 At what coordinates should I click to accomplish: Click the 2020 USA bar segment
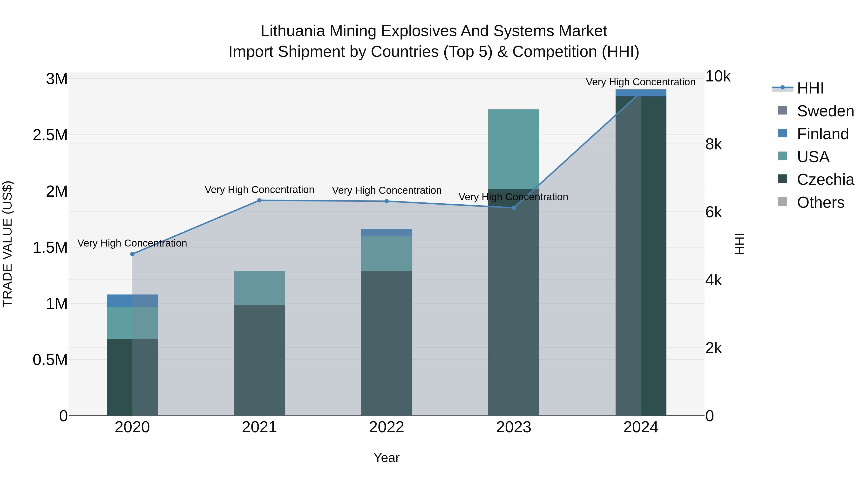click(132, 323)
